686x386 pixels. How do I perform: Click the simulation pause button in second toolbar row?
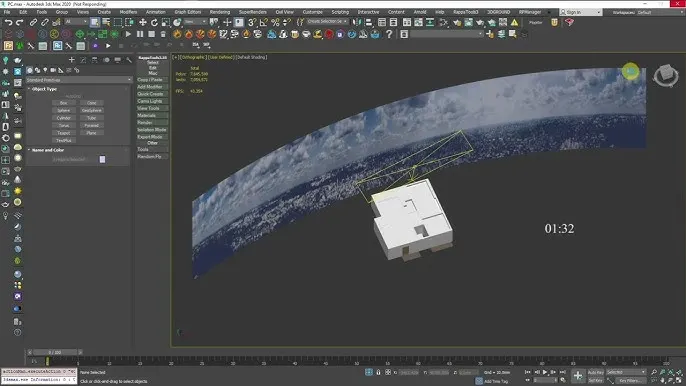tap(140, 34)
